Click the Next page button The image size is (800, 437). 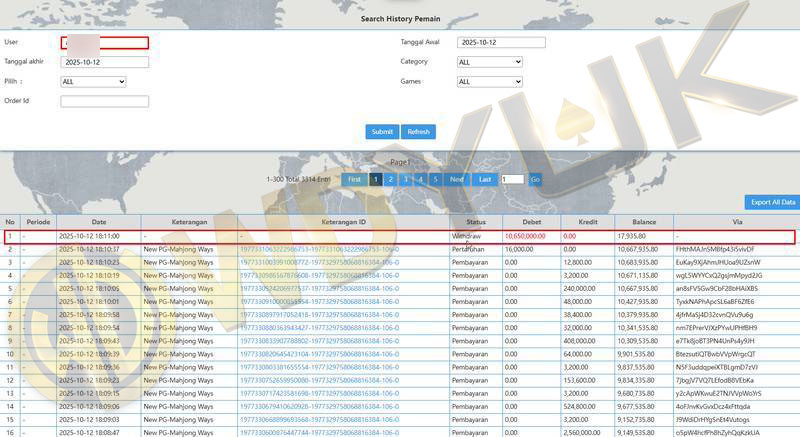pyautogui.click(x=457, y=179)
